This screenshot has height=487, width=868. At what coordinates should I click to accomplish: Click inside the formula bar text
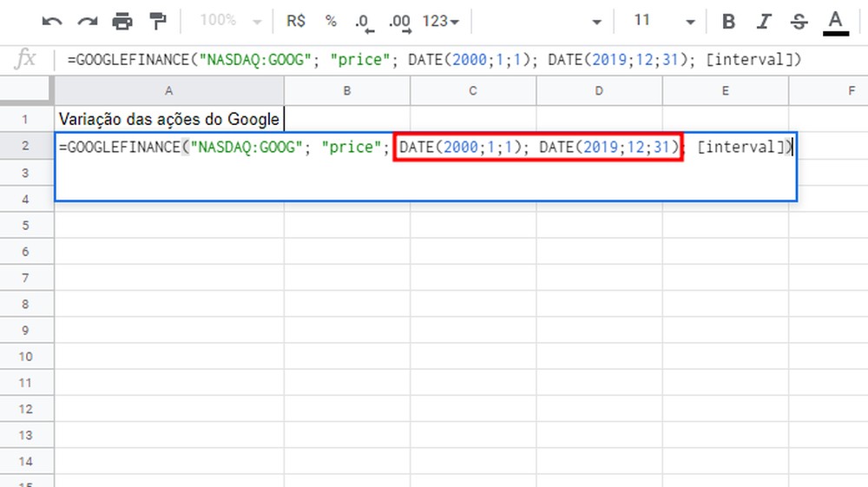pyautogui.click(x=434, y=59)
